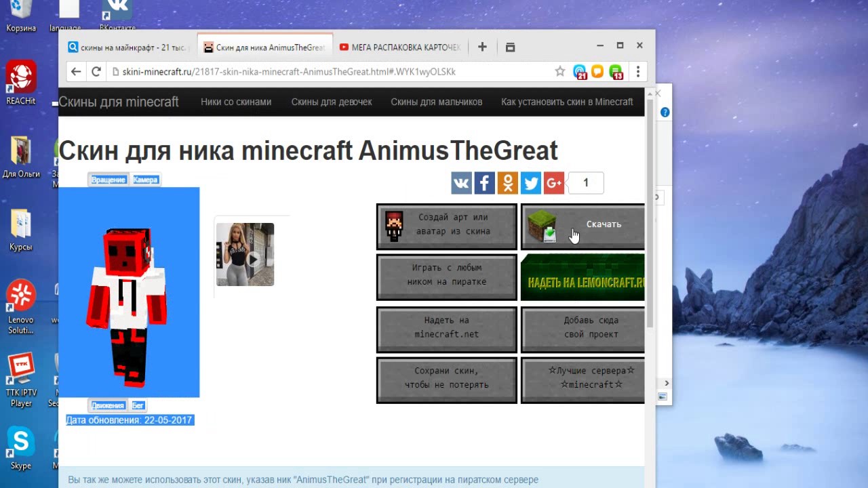Launch Skype from the desktop
The image size is (868, 488).
21,447
